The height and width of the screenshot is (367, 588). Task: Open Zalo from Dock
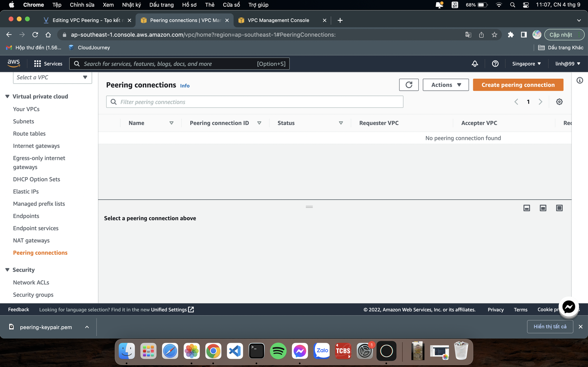click(321, 351)
